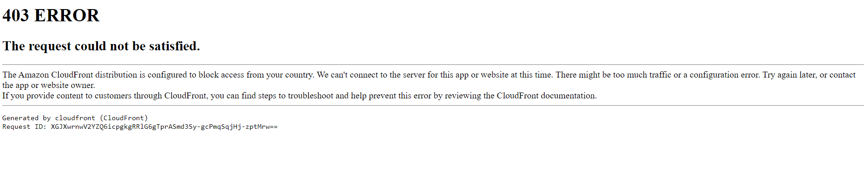
Task: Click the 'Try again later' text
Action: [790, 75]
